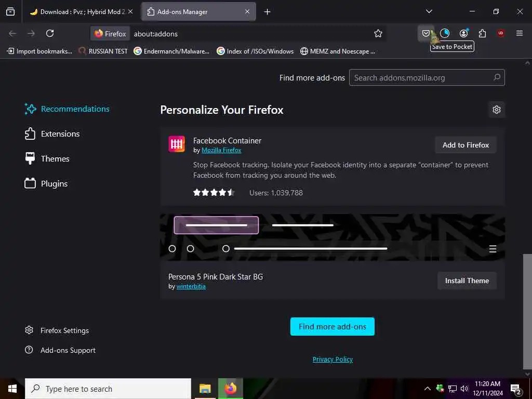
Task: Select Plugins in the sidebar
Action: [46, 183]
